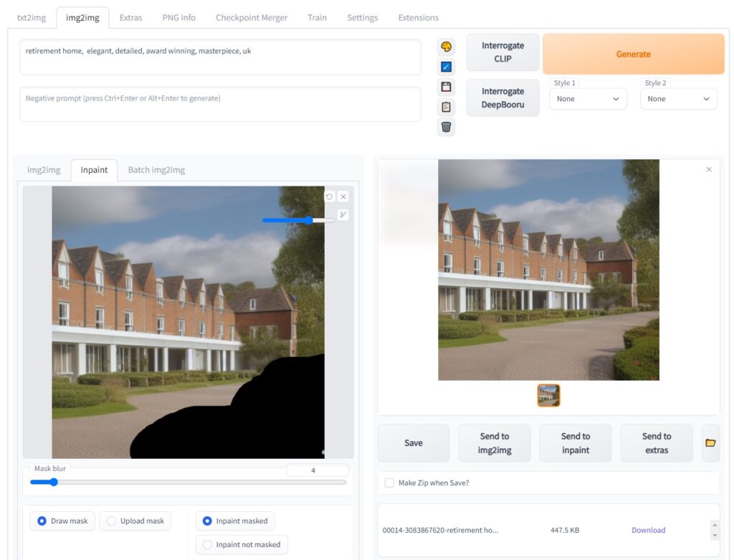Open the PNG Info tab
734x560 pixels.
coord(178,18)
